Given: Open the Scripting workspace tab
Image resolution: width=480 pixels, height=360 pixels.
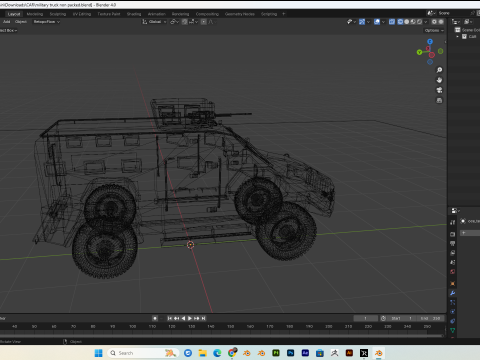Looking at the screenshot, I should (x=269, y=14).
